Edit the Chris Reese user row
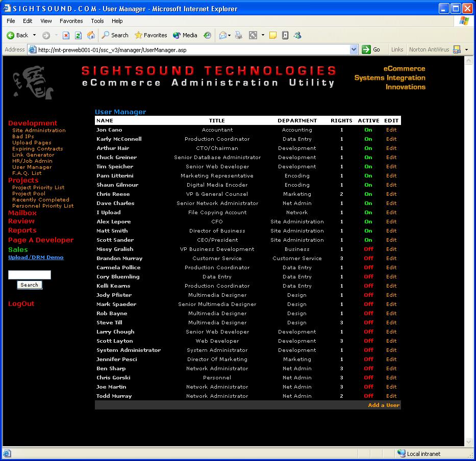Image resolution: width=476 pixels, height=461 pixels. pyautogui.click(x=391, y=194)
